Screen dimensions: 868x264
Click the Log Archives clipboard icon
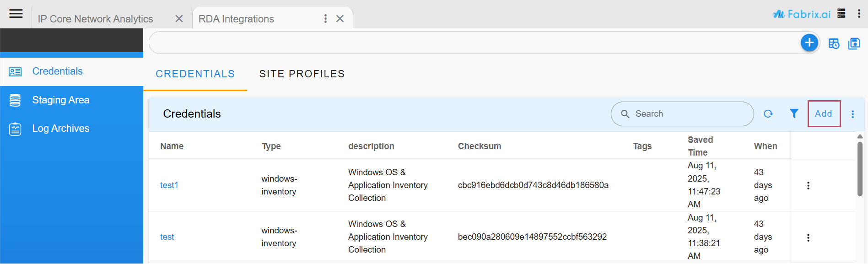(x=15, y=129)
